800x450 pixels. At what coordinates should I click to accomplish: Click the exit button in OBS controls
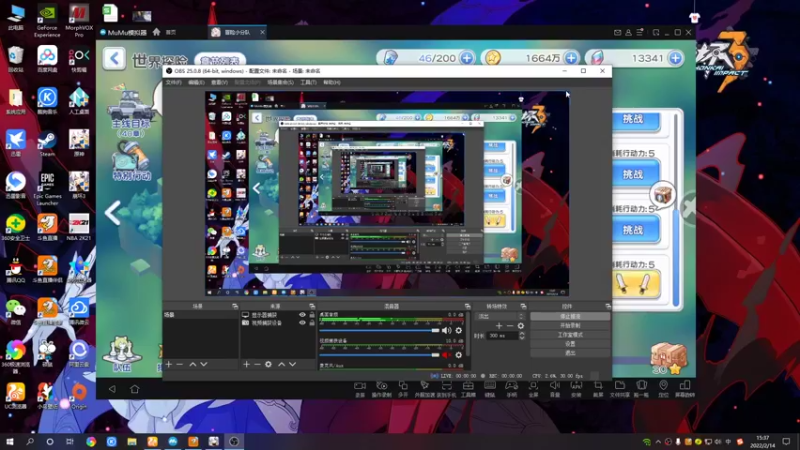(x=570, y=353)
